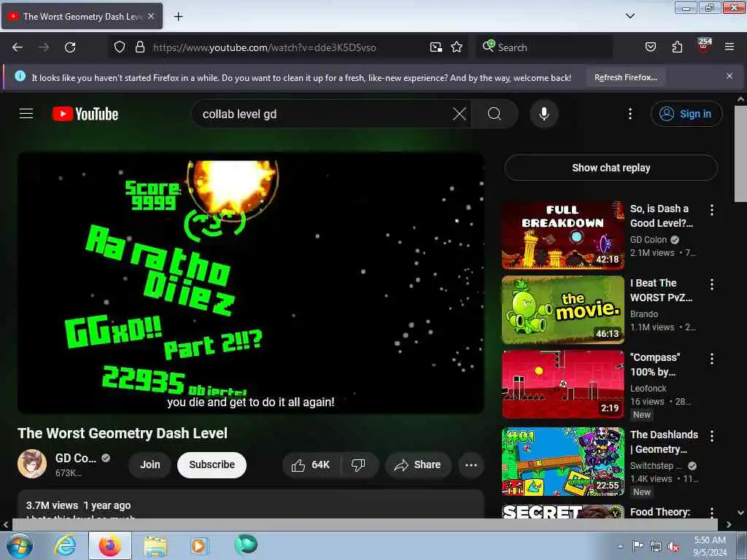Run YouTube search with magnifier button
Image resolution: width=747 pixels, height=560 pixels.
click(x=494, y=114)
